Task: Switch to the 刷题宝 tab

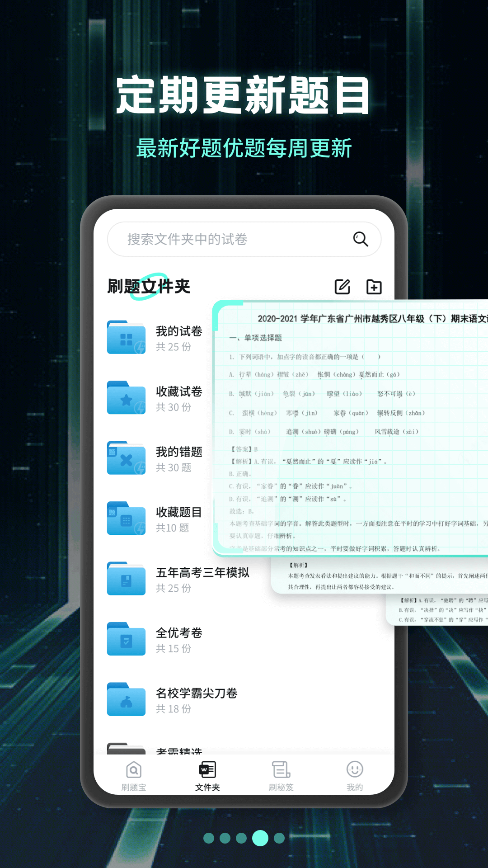Action: click(x=134, y=776)
